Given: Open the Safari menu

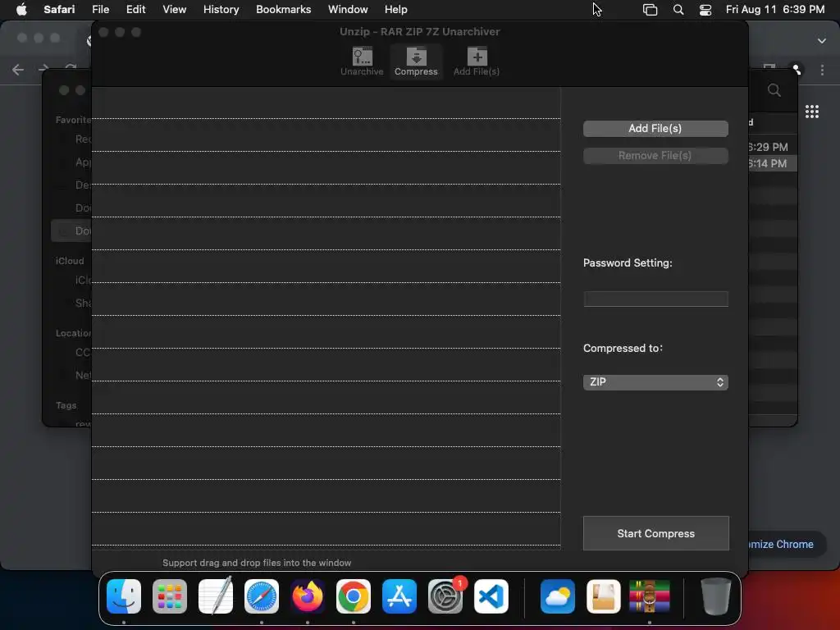Looking at the screenshot, I should [59, 10].
